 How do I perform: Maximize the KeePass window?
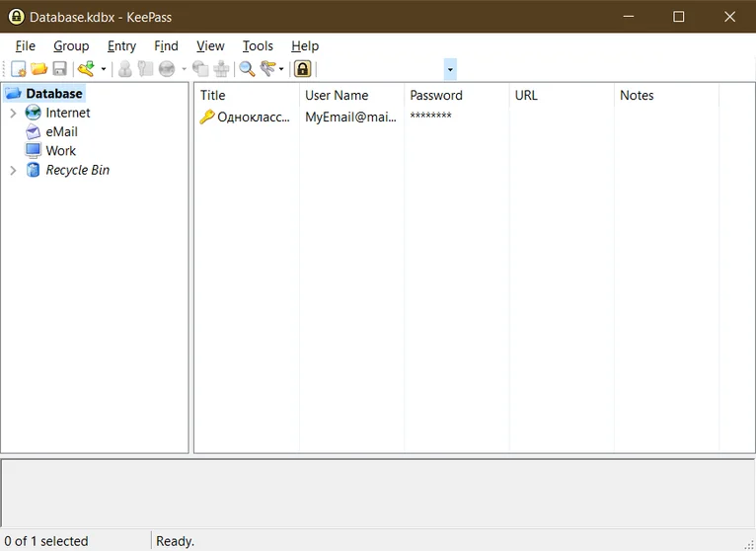tap(679, 17)
